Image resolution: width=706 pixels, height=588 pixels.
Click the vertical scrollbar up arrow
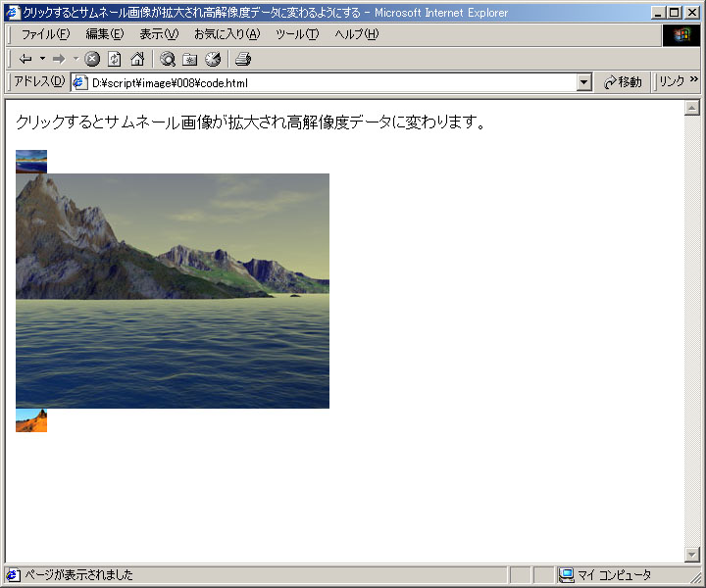tap(692, 108)
